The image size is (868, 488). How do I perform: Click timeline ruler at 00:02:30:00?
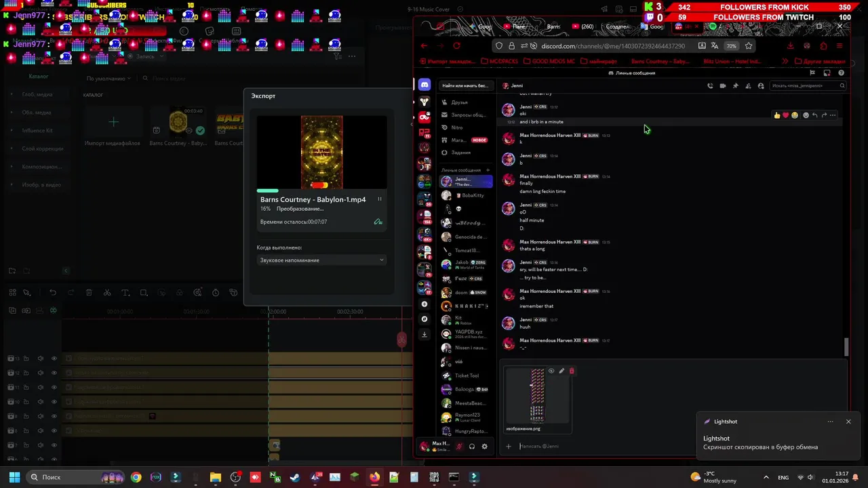tap(350, 312)
